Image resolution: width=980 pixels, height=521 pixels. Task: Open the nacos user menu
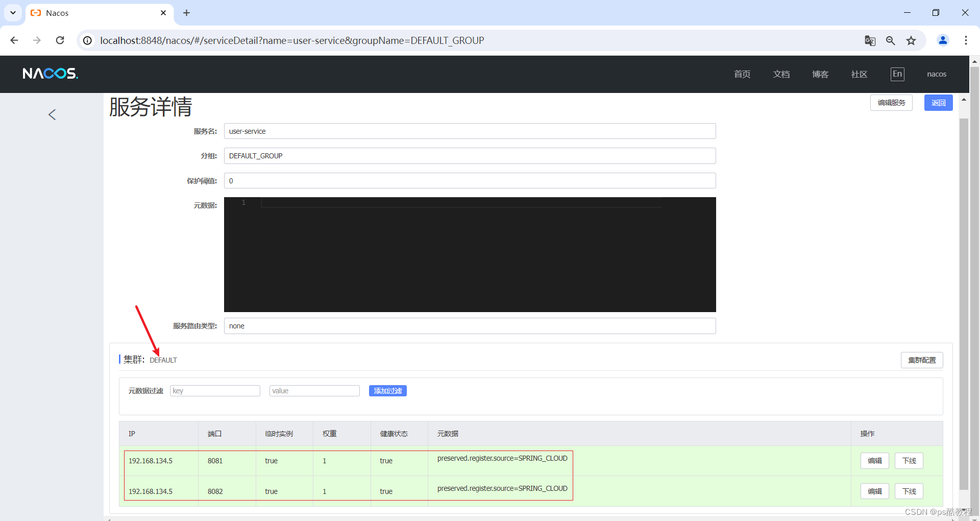pyautogui.click(x=937, y=74)
